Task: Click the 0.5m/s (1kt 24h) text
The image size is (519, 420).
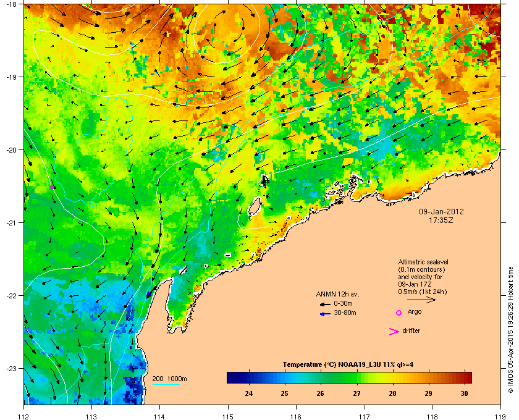Action: [x=423, y=292]
